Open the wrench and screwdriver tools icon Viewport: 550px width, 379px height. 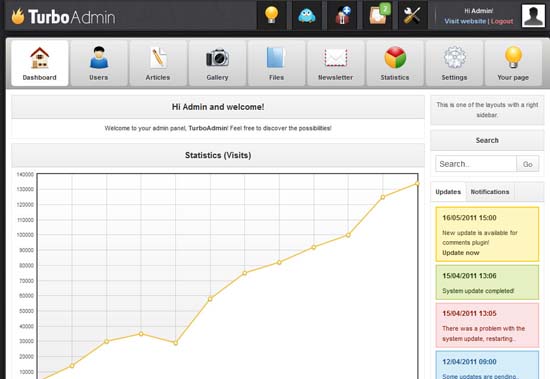point(413,15)
